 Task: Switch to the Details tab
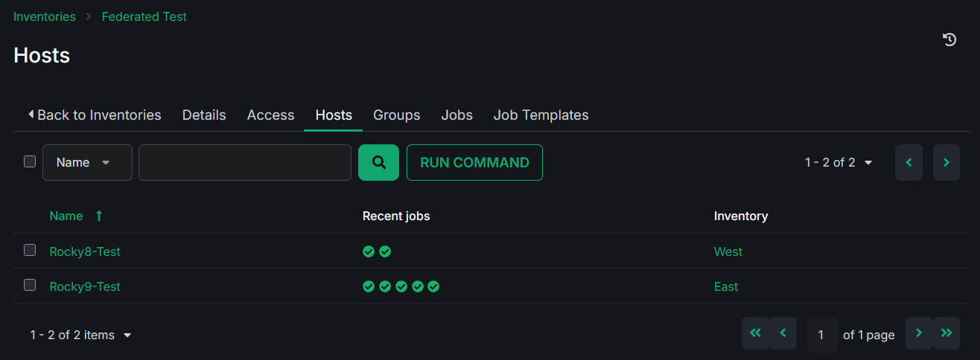(x=204, y=115)
